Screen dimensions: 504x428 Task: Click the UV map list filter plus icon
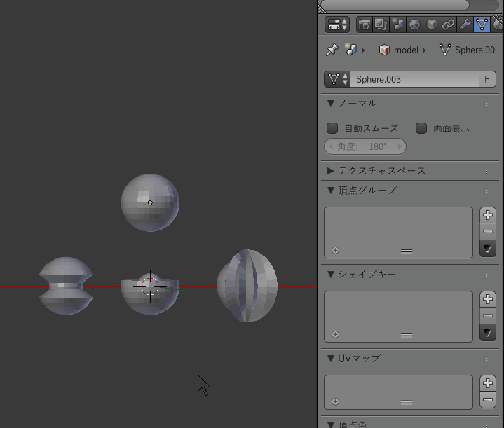[335, 401]
